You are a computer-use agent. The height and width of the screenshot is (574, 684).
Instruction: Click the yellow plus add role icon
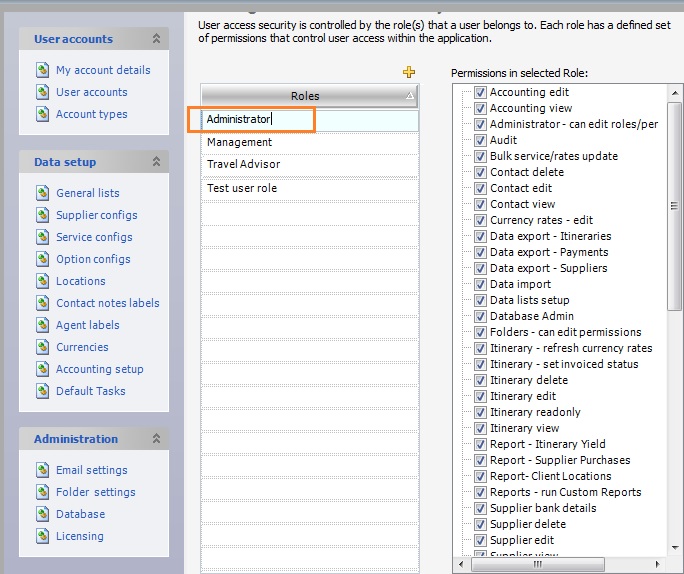[408, 72]
